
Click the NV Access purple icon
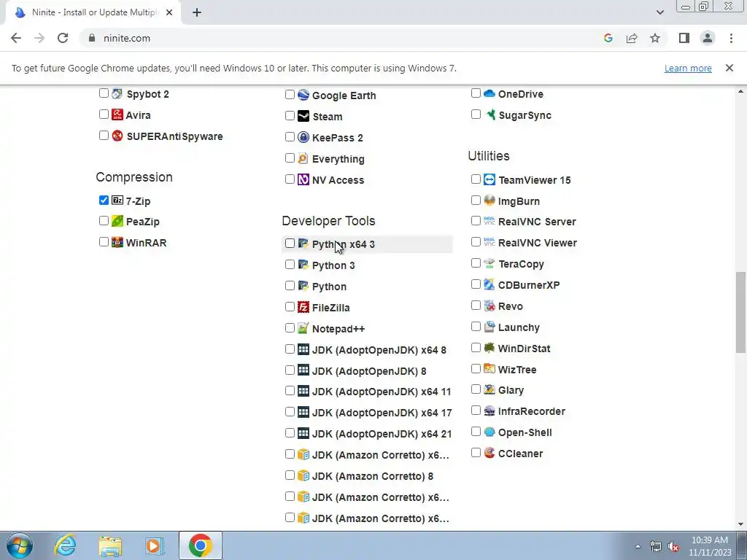303,179
